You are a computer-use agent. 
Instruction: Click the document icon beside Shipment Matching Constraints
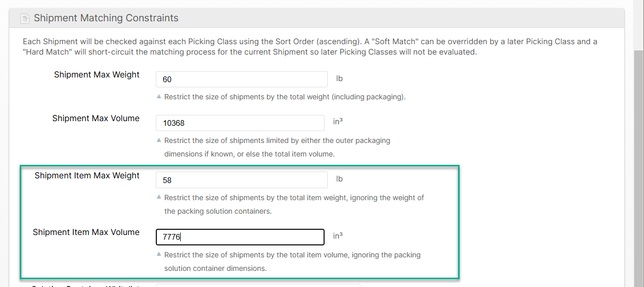click(24, 19)
